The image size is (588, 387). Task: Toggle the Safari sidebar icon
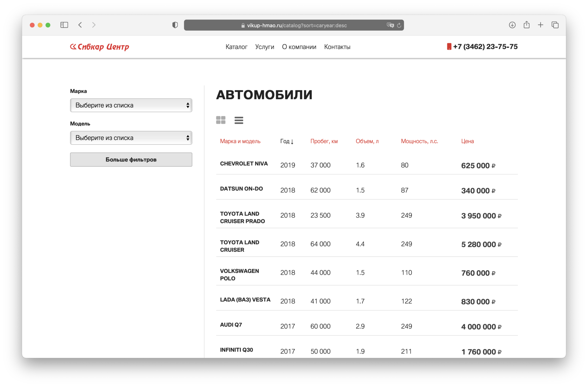64,25
